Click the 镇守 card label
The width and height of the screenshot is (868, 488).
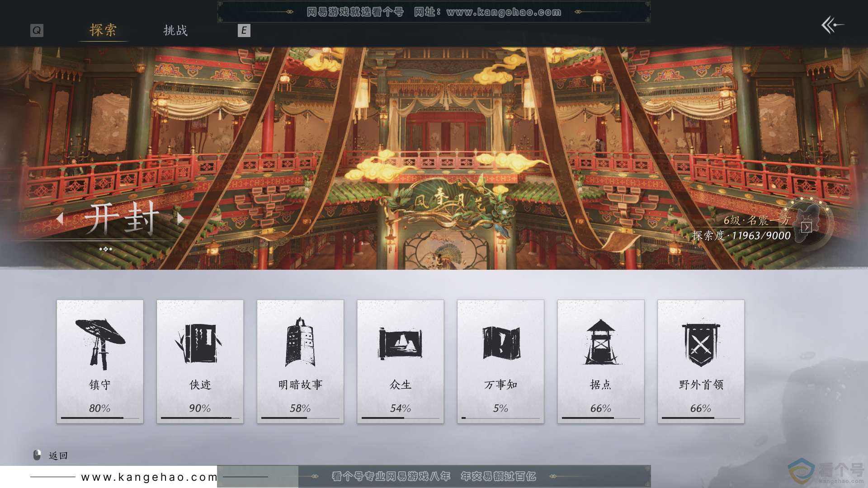(100, 385)
